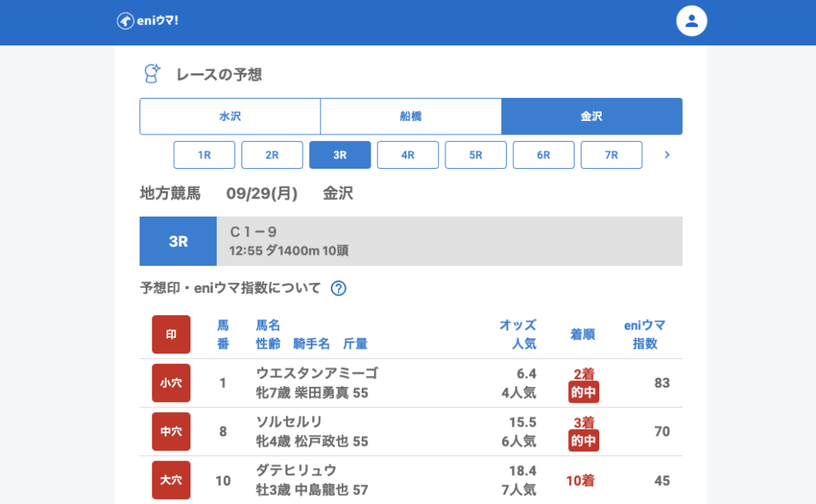
Task: Click the 中穴 prediction mark badge
Action: pyautogui.click(x=171, y=432)
